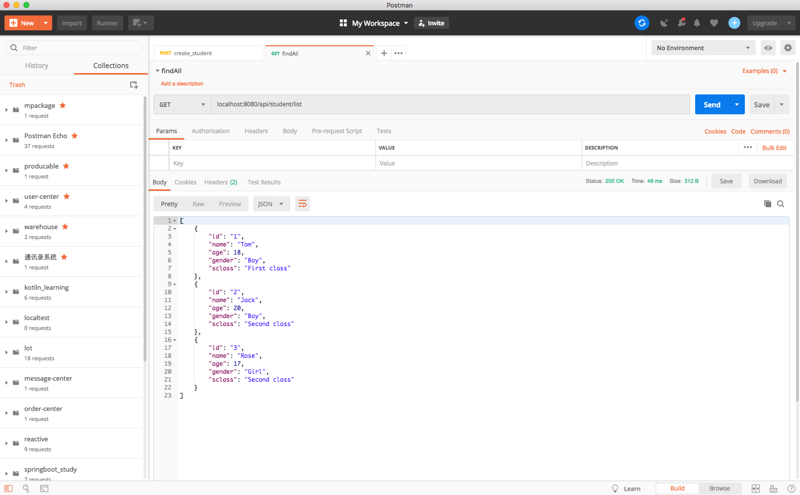Toggle star on Postman Echo collection
Viewport: 800px width, 495px height.
tap(74, 136)
